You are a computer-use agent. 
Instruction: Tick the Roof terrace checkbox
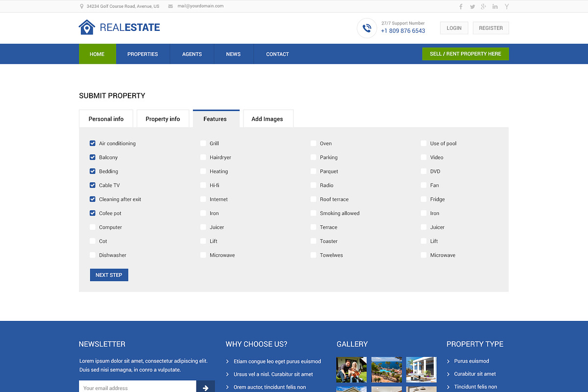(x=313, y=199)
